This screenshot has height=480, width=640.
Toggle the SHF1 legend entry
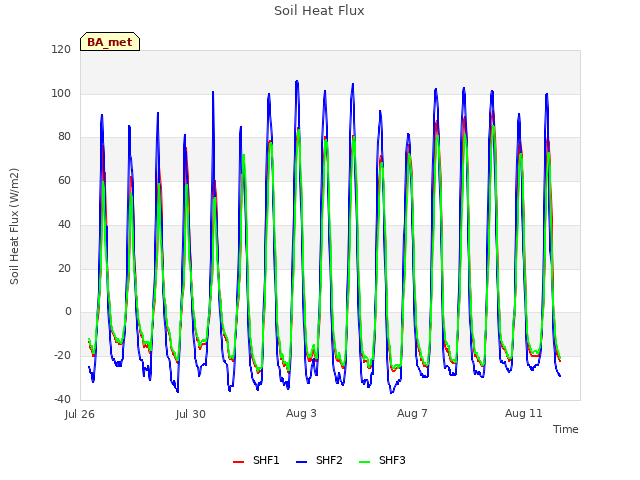pyautogui.click(x=256, y=460)
